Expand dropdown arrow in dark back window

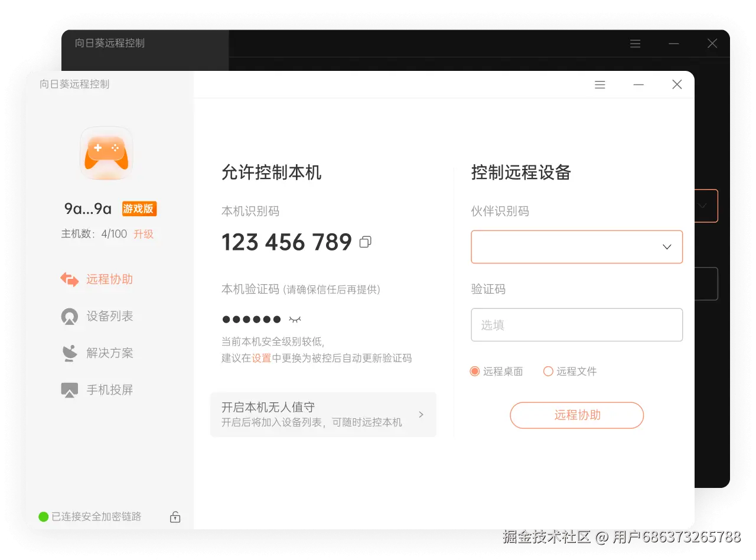pos(702,206)
